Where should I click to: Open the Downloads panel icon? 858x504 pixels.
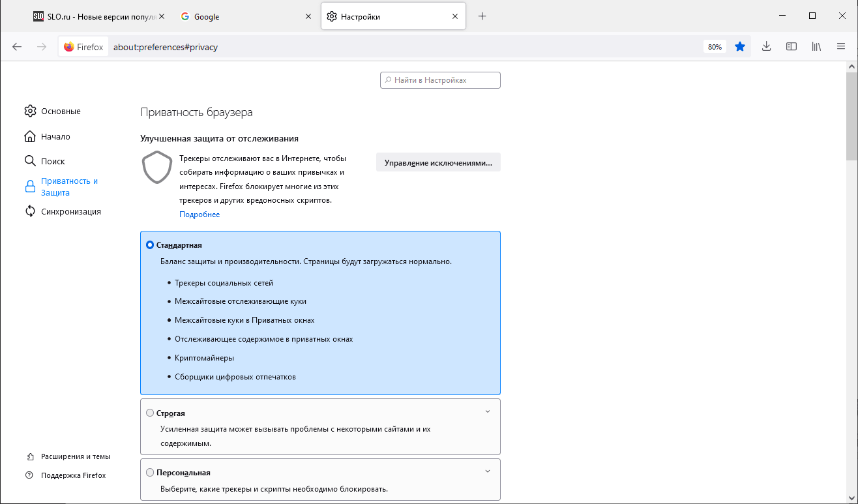click(767, 47)
